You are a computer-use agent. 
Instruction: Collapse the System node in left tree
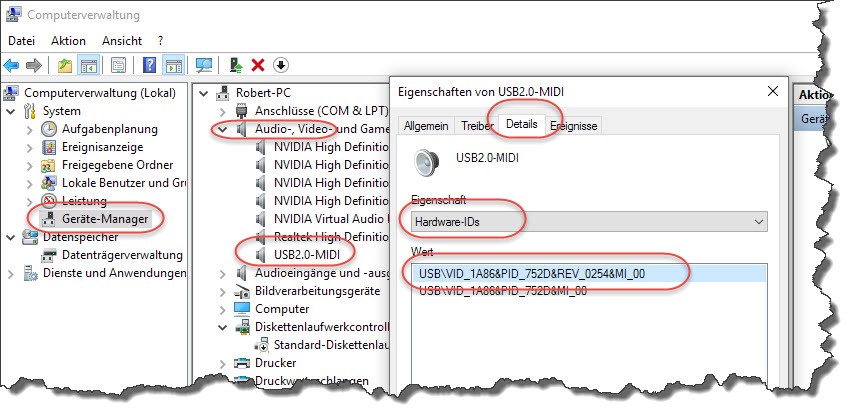pos(10,111)
